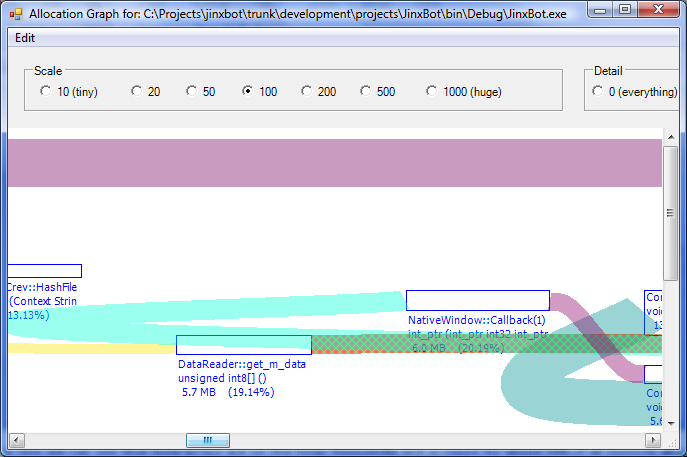Click the horizontal scrollbar left arrow
Image resolution: width=687 pixels, height=457 pixels.
[x=15, y=440]
